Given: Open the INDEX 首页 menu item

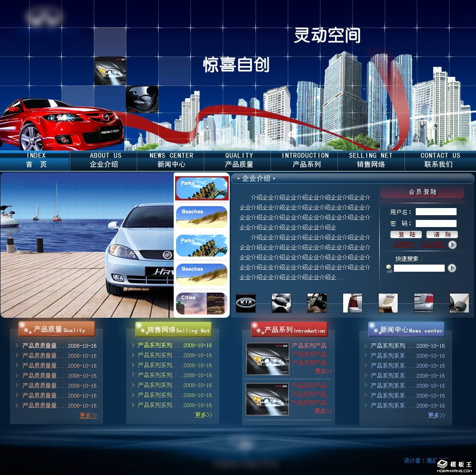Looking at the screenshot, I should (x=36, y=160).
